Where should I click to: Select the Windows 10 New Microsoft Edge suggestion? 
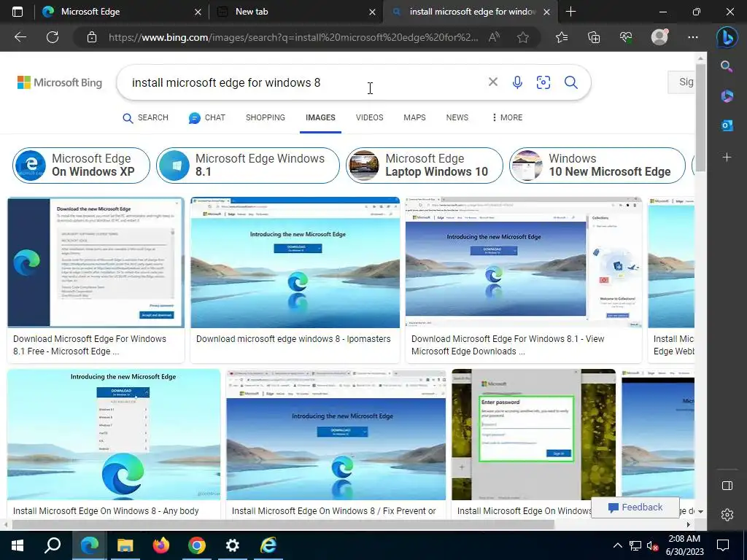point(597,166)
